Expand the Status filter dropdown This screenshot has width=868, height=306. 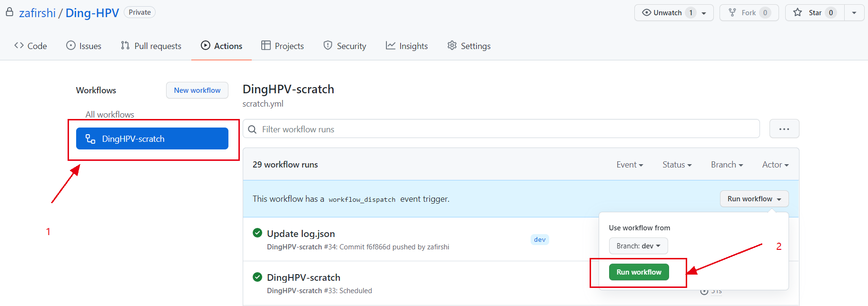[x=677, y=164]
